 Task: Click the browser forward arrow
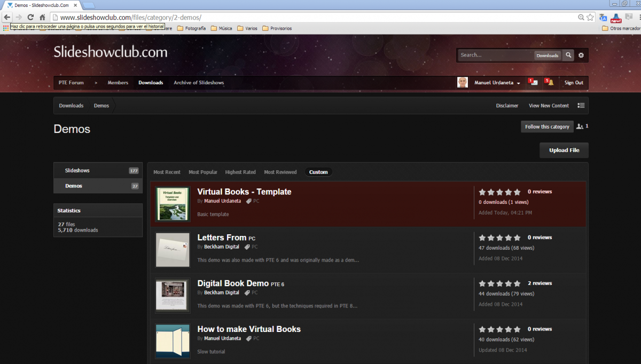pos(19,17)
